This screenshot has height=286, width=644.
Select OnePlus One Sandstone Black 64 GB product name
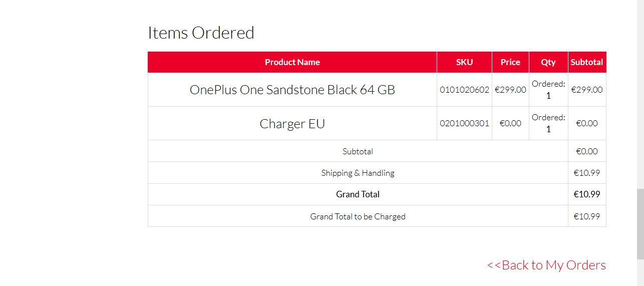pos(292,90)
